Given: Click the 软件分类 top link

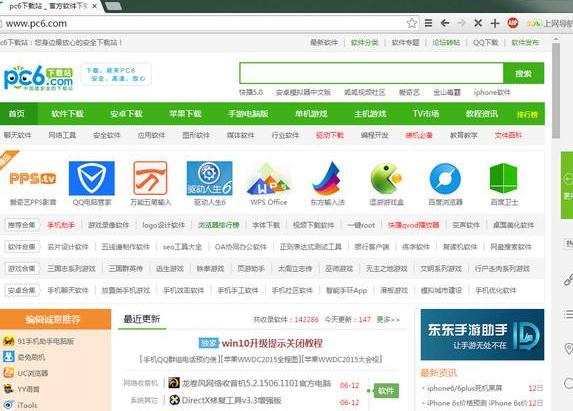Looking at the screenshot, I should click(x=364, y=43).
